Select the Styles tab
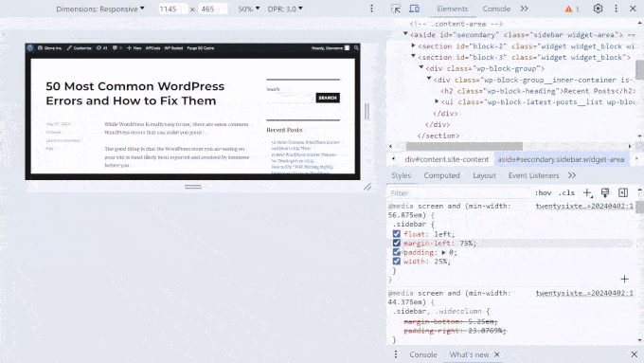Viewport: 644px width, 363px height. point(402,175)
